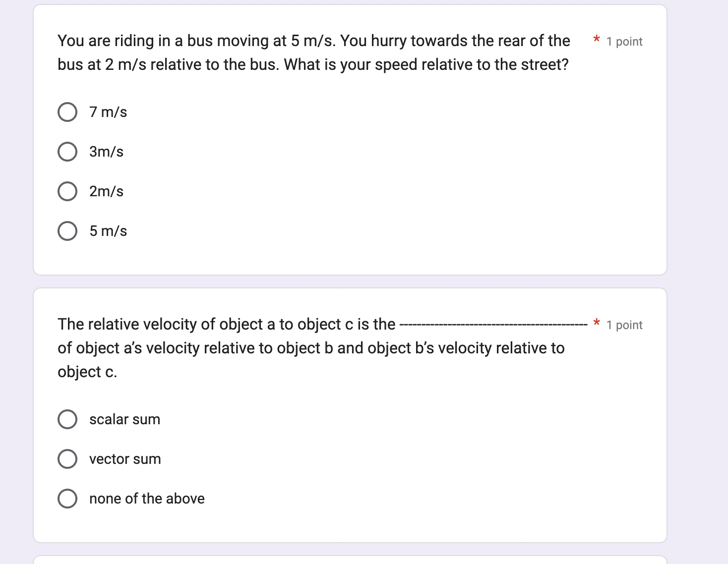Select the 2m/s answer option
Viewport: 728px width, 564px height.
(x=68, y=191)
